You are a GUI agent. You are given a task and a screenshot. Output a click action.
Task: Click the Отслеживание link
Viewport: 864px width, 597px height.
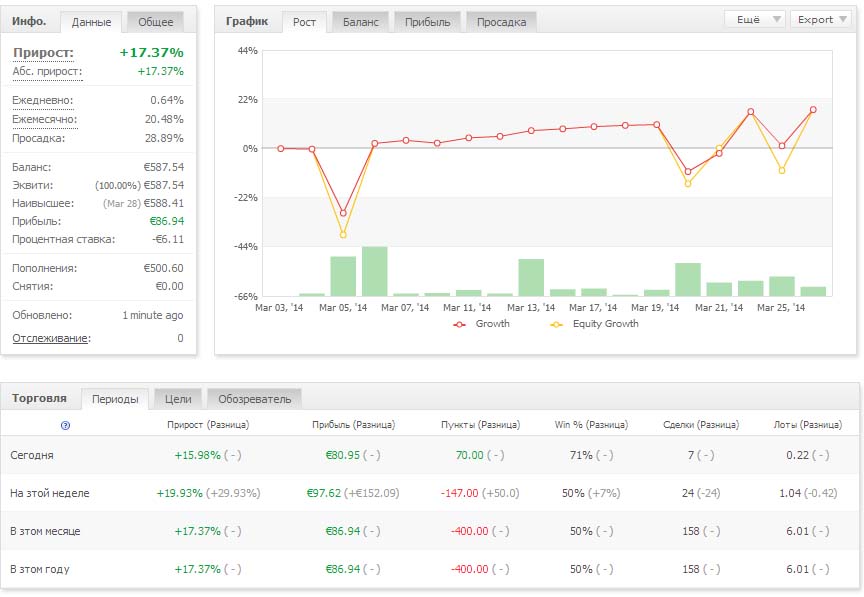50,338
